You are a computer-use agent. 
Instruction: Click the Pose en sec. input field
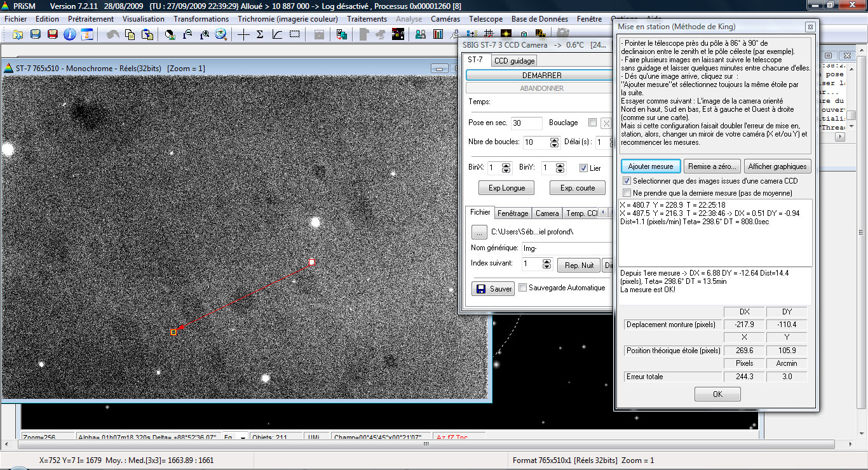526,123
